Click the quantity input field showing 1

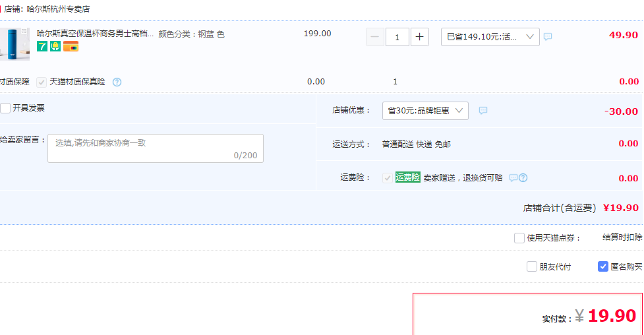click(397, 37)
